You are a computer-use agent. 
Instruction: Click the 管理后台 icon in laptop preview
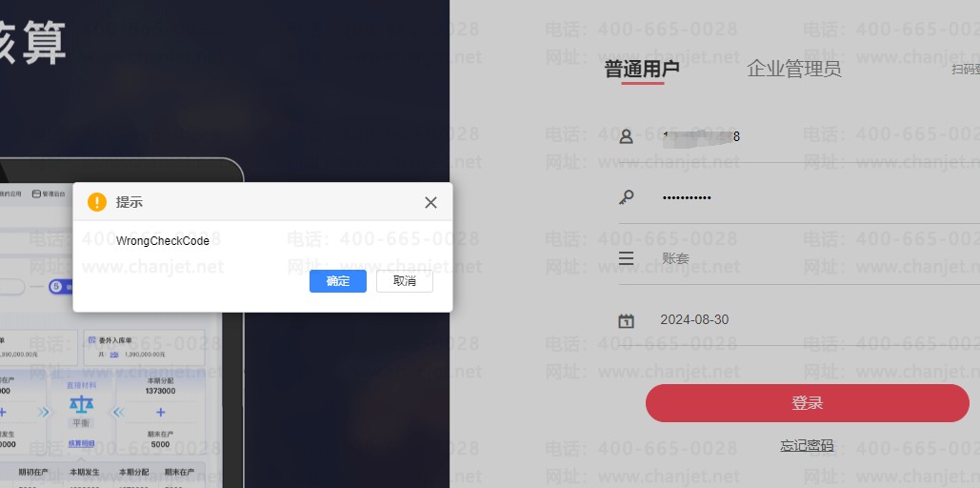pos(36,193)
